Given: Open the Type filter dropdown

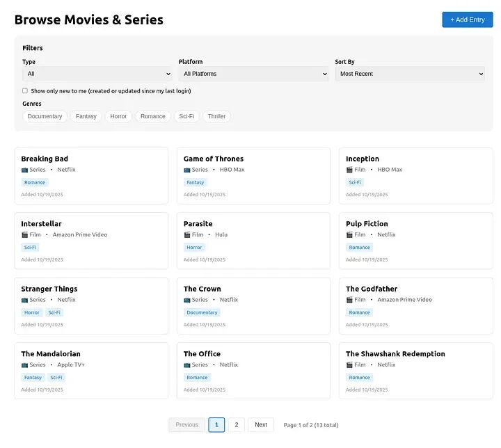Looking at the screenshot, I should pos(97,74).
